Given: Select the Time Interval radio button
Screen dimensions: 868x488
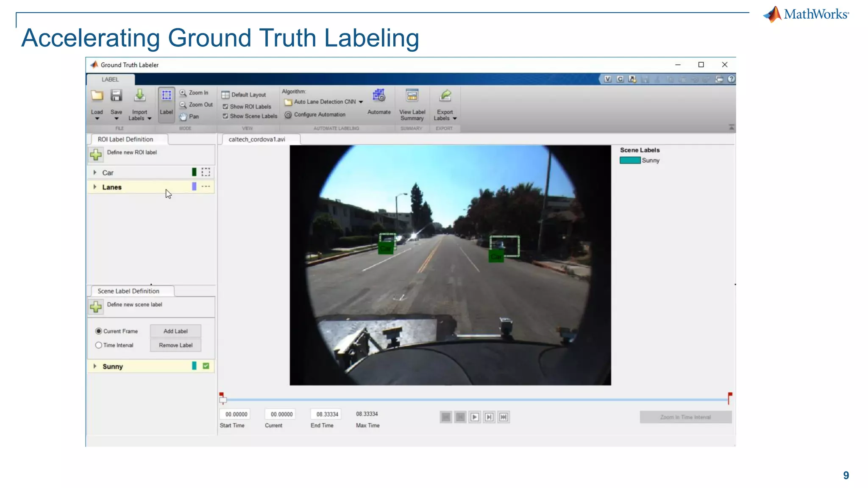Looking at the screenshot, I should 99,345.
